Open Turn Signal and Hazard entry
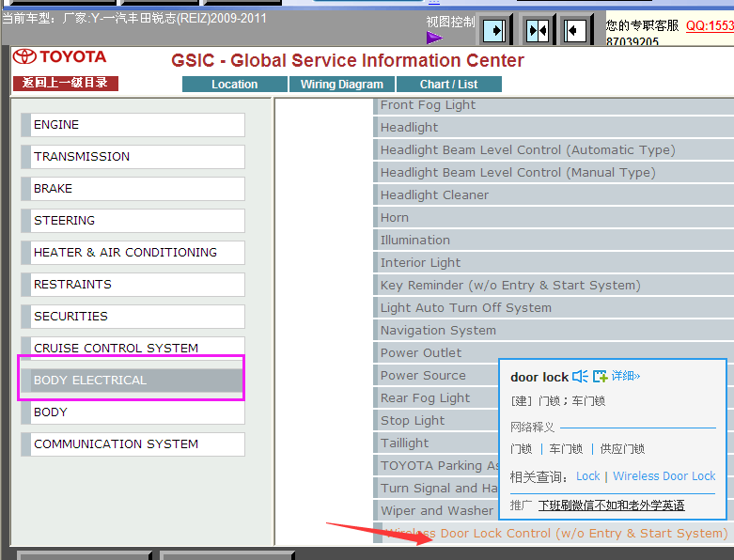 pyautogui.click(x=436, y=488)
